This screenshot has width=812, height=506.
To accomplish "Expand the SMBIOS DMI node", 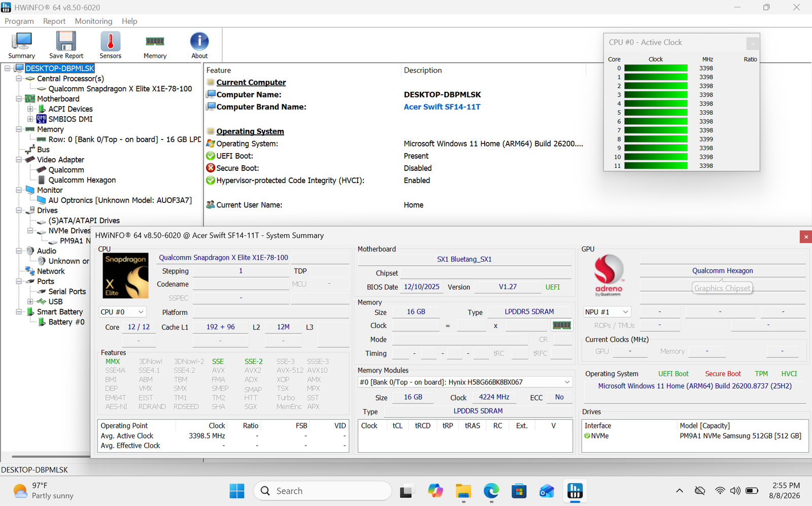I will coord(30,119).
